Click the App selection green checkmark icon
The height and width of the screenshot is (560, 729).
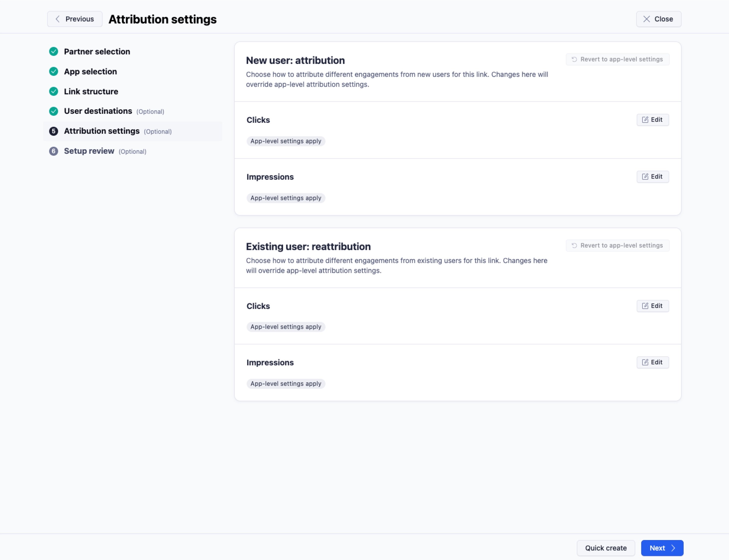[54, 72]
